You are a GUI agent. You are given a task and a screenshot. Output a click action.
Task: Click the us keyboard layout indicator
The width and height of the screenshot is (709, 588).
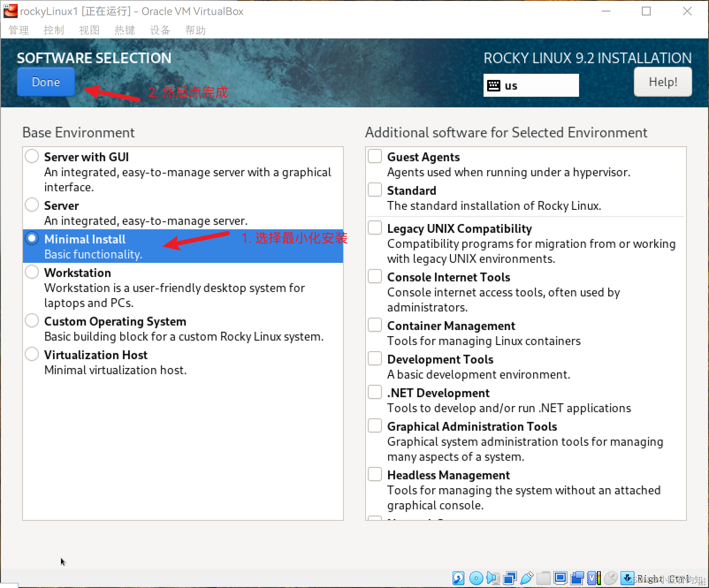click(x=531, y=86)
